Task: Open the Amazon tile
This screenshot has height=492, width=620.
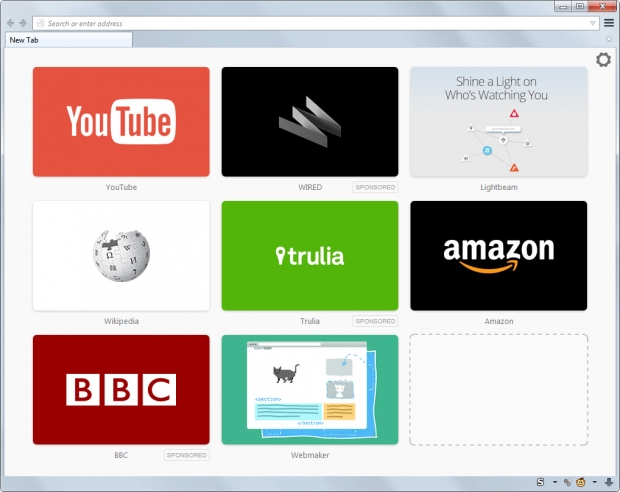Action: (x=499, y=255)
